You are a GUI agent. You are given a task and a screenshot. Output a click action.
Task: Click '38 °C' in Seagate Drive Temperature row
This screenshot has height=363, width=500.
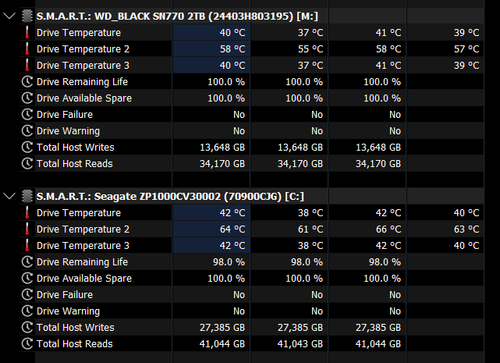point(310,213)
